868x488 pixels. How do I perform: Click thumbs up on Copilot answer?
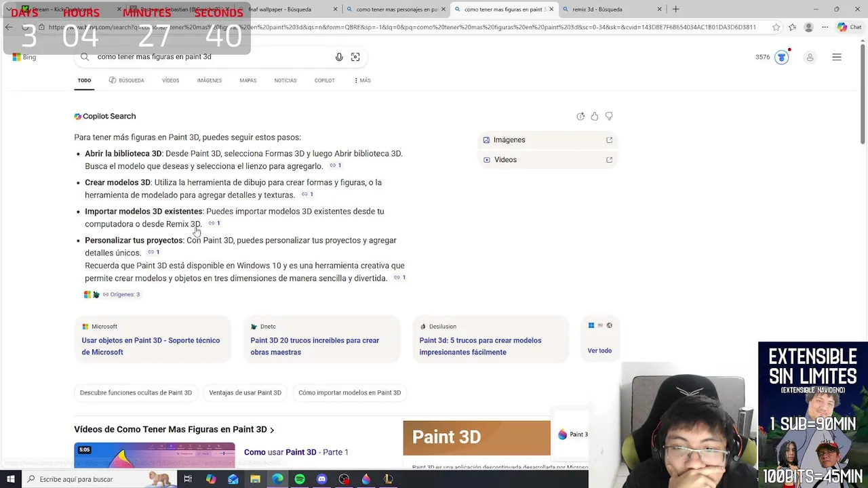pyautogui.click(x=595, y=116)
